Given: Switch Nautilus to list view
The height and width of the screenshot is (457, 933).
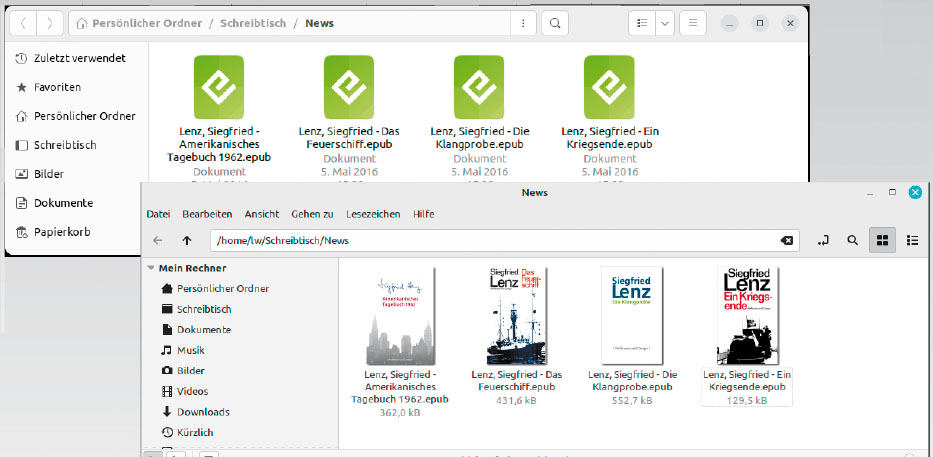Looking at the screenshot, I should (642, 23).
